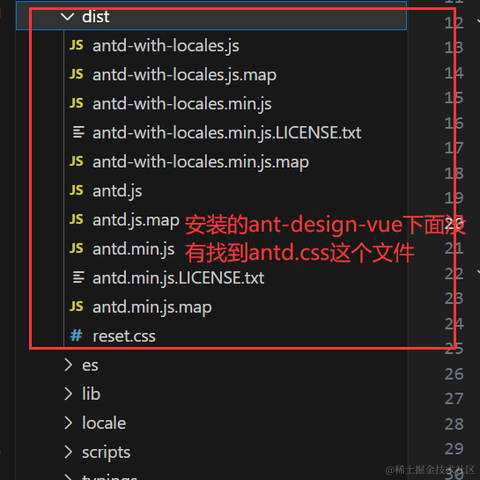Viewport: 480px width, 480px height.
Task: Click JS icon of antd-with-locales.js
Action: click(x=76, y=45)
